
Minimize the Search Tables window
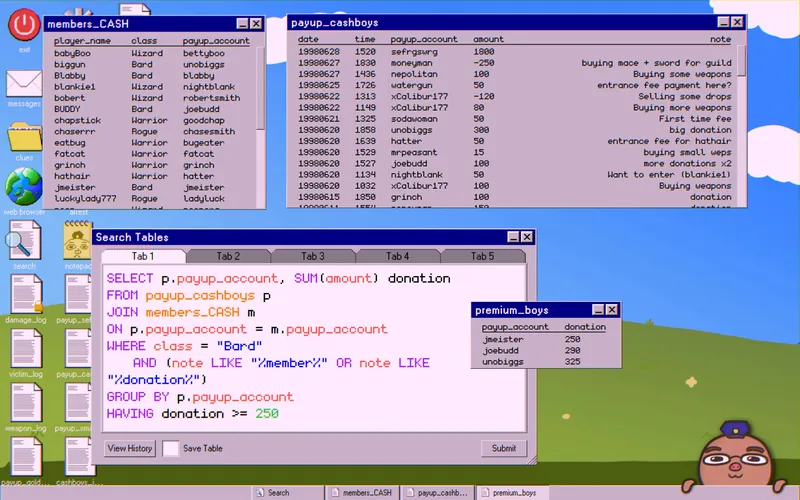[x=513, y=237]
